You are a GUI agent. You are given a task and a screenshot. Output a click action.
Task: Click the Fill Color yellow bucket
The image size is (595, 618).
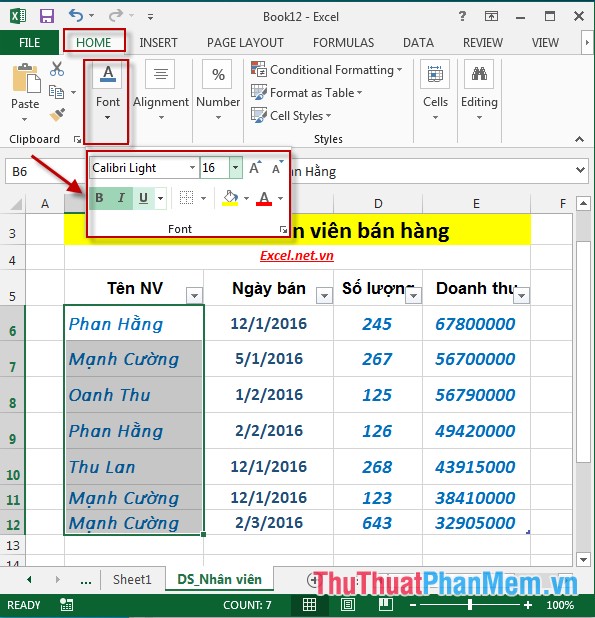230,198
